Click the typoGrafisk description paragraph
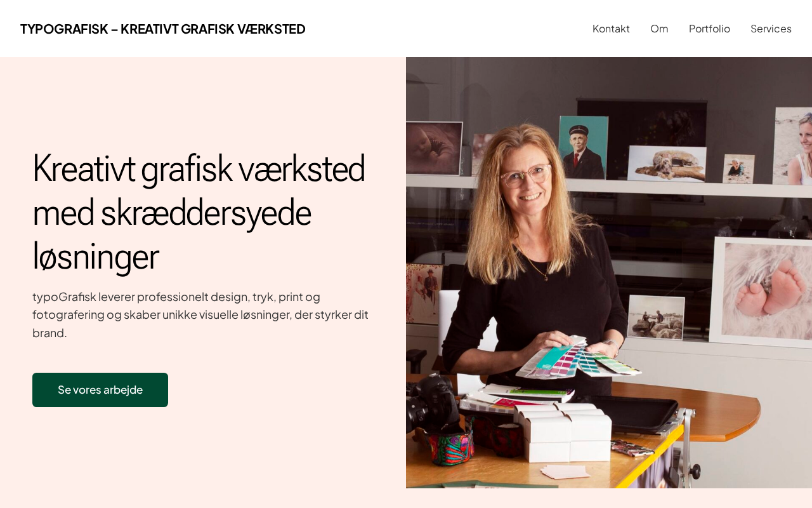812x508 pixels. [200, 314]
